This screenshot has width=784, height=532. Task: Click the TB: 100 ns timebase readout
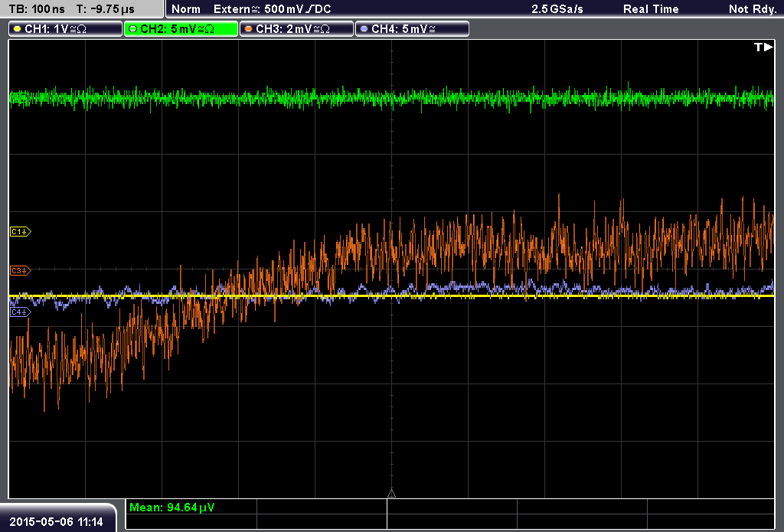coord(37,9)
